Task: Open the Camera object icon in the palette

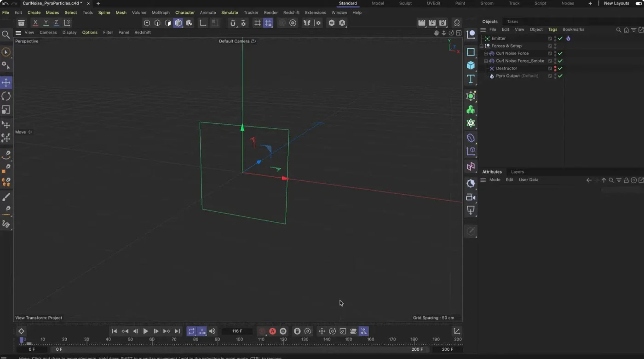Action: tap(471, 197)
